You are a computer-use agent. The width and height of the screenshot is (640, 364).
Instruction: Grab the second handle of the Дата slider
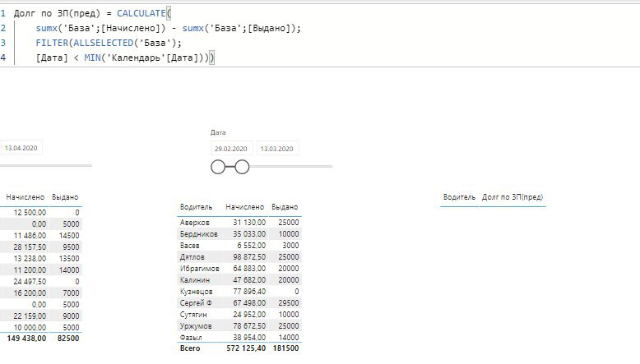(x=242, y=167)
